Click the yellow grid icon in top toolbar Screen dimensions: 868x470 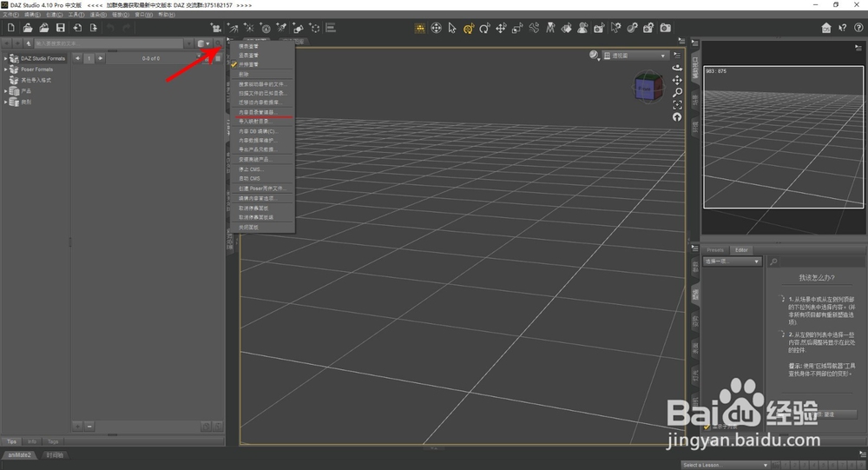coord(419,29)
